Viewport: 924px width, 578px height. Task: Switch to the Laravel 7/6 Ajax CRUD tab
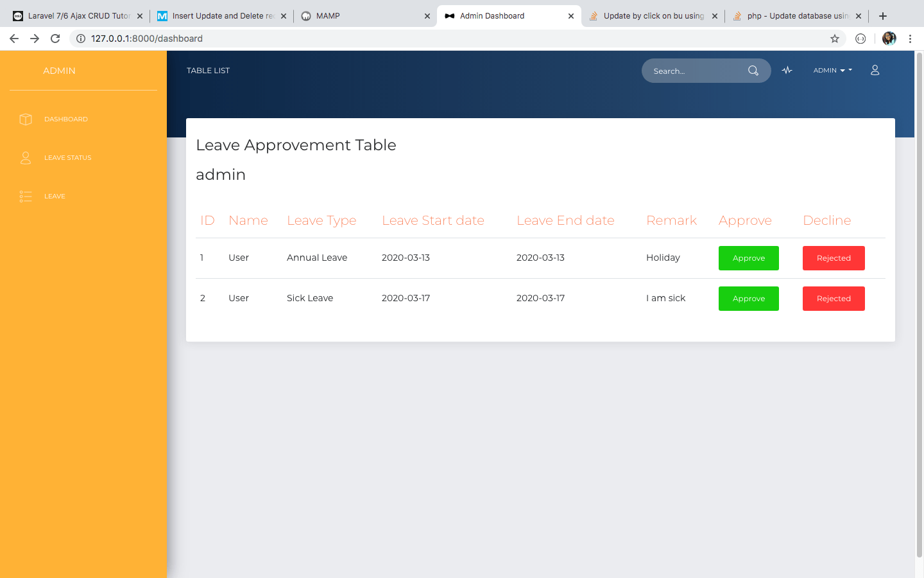pos(78,16)
